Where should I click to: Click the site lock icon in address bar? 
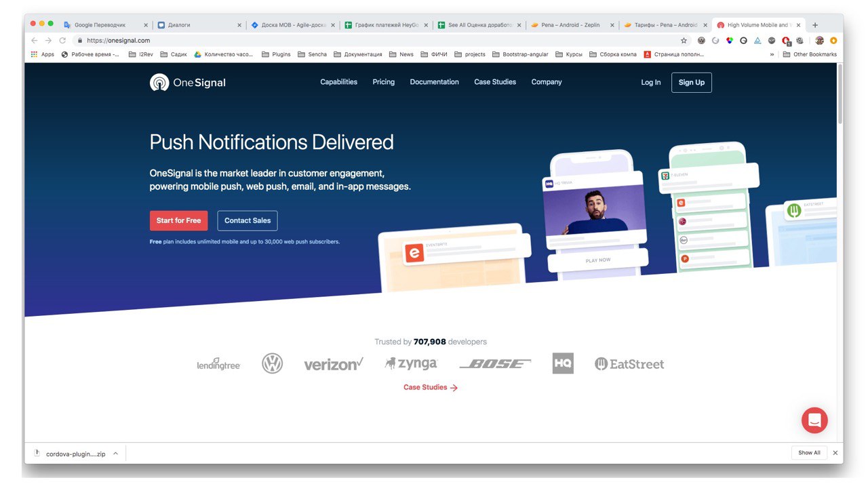(80, 41)
